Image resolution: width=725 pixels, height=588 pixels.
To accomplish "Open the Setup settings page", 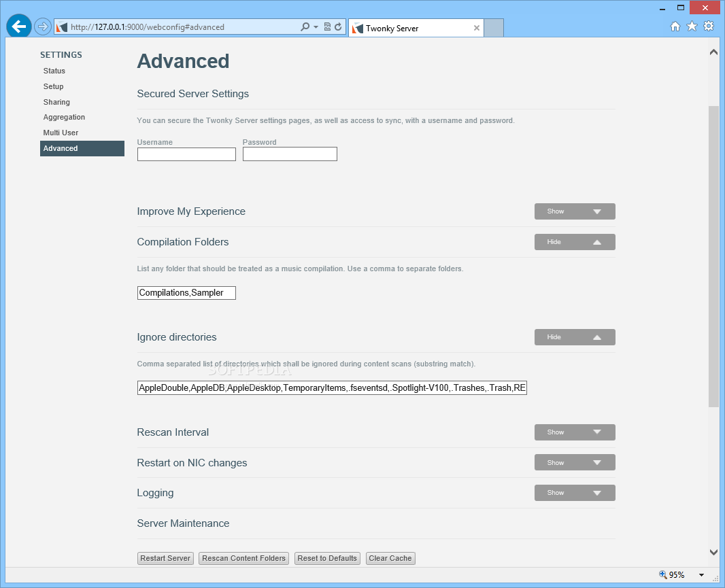I will (x=53, y=86).
